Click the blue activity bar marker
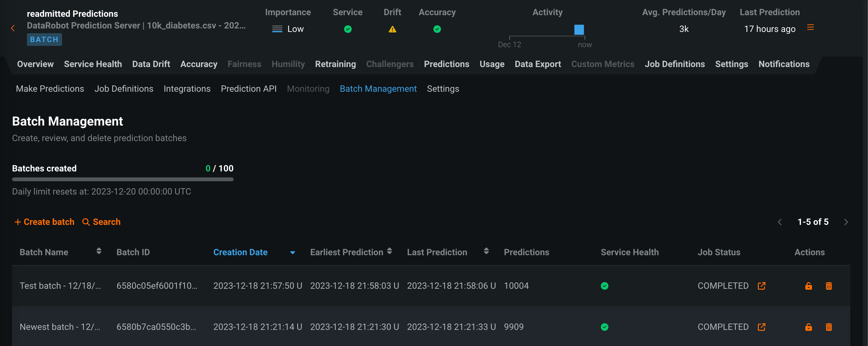Screen dimensions: 868x346 click(579, 30)
